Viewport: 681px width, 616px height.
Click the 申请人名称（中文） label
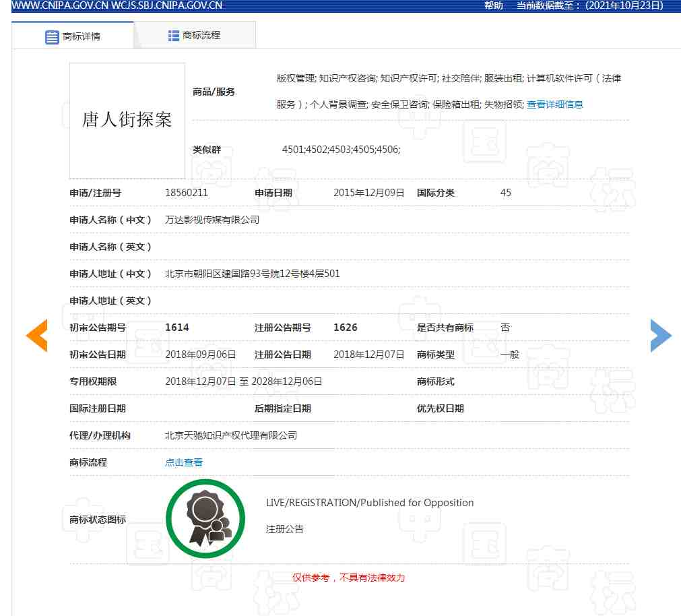pyautogui.click(x=110, y=220)
